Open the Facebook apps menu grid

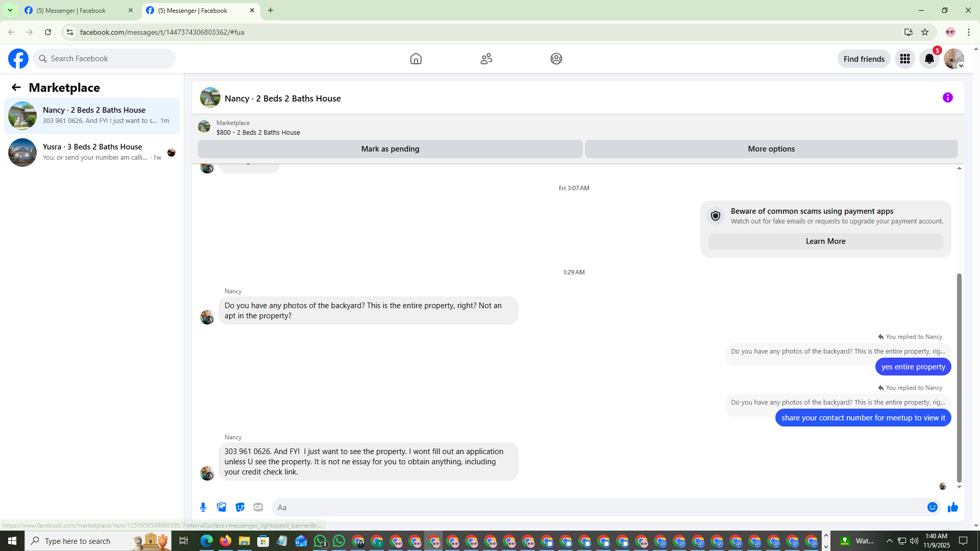click(904, 59)
